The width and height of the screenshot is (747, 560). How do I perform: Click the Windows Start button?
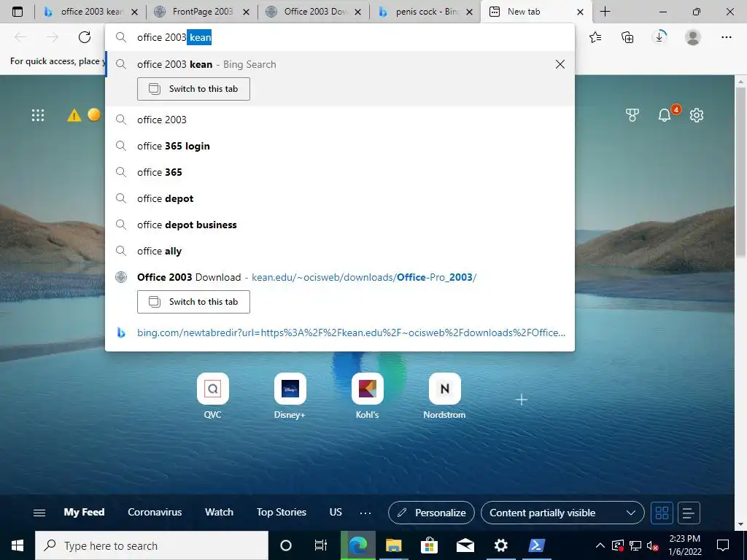click(x=18, y=545)
